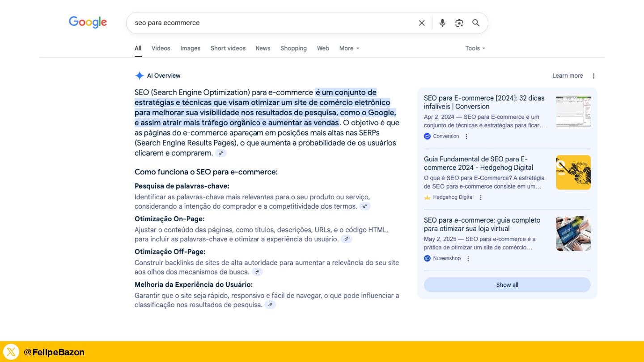Click the magnifying glass search icon
Image resolution: width=644 pixels, height=362 pixels.
tap(476, 23)
